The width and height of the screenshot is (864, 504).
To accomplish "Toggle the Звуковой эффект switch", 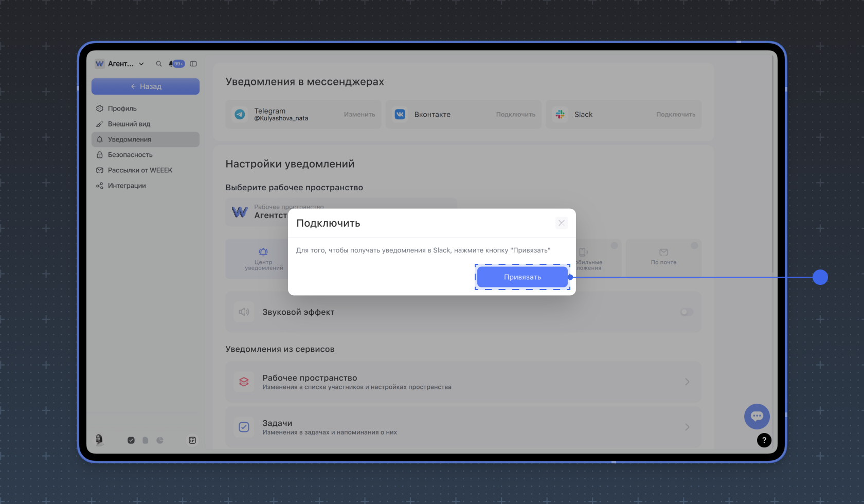I will [686, 312].
